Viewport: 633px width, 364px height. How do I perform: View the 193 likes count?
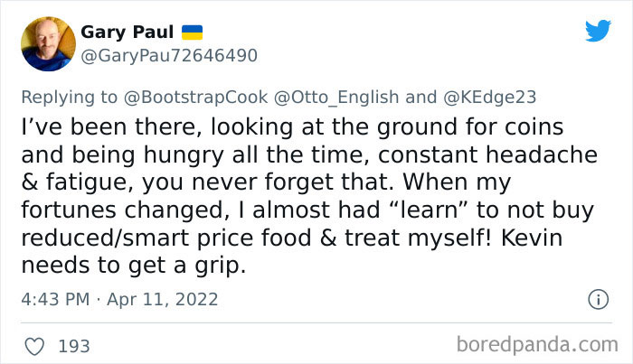point(73,345)
